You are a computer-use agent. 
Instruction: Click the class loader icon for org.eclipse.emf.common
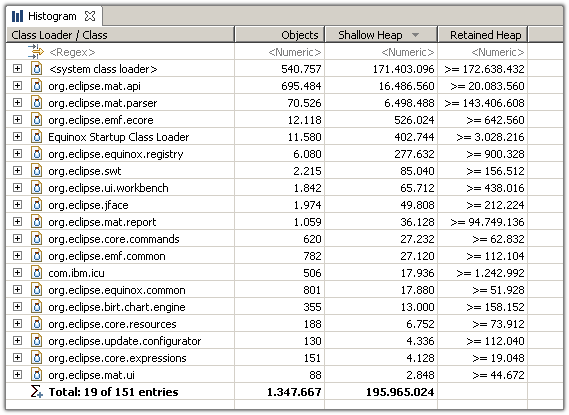(x=36, y=256)
